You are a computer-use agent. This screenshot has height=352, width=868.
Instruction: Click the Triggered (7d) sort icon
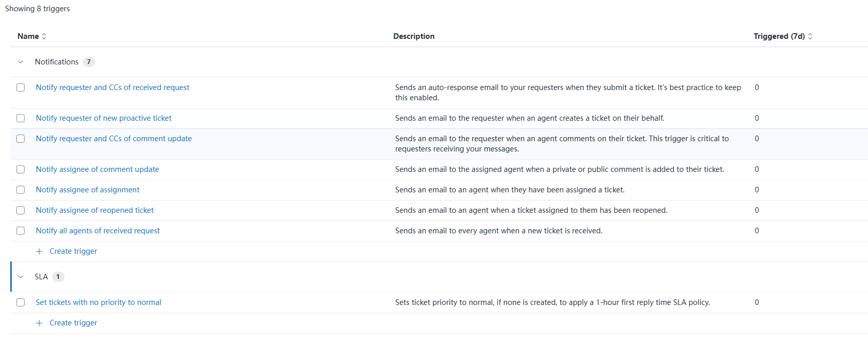coord(810,36)
